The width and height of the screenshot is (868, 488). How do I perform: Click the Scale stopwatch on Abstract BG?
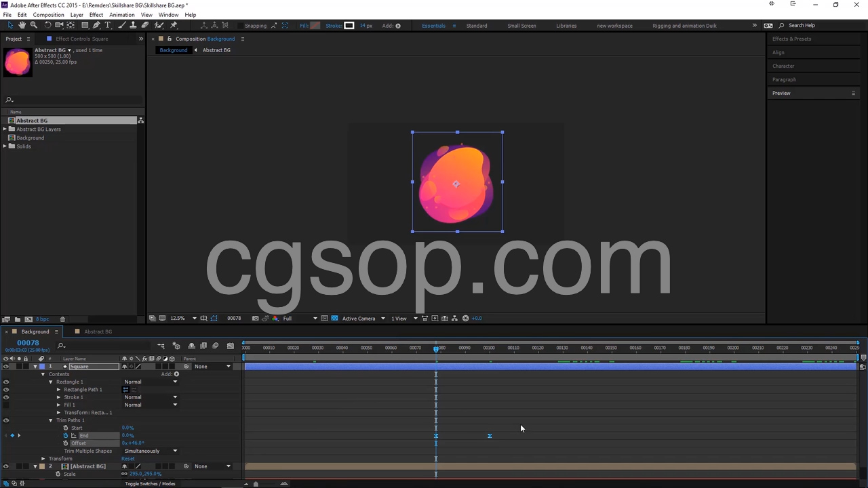58,474
